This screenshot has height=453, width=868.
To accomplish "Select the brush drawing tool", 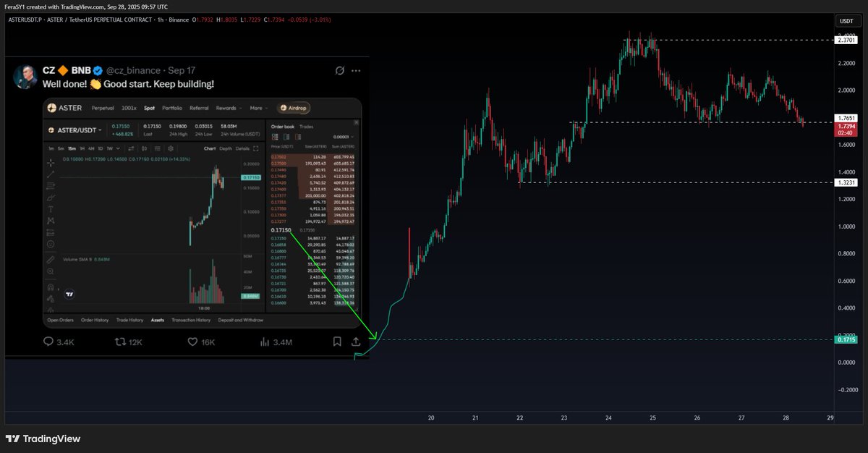I will [x=51, y=198].
